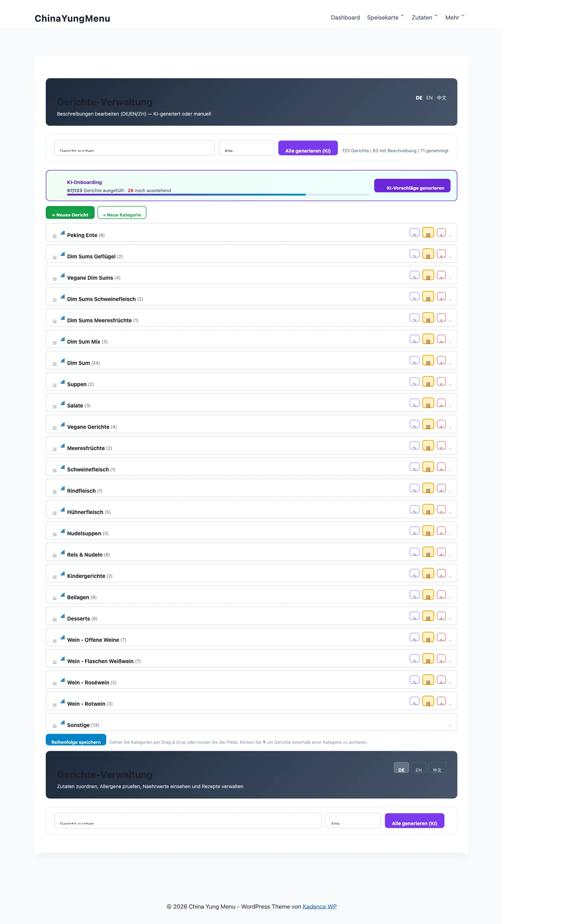The image size is (587, 924).
Task: Expand the Wein - Rotwein category arrow
Action: pos(450,704)
